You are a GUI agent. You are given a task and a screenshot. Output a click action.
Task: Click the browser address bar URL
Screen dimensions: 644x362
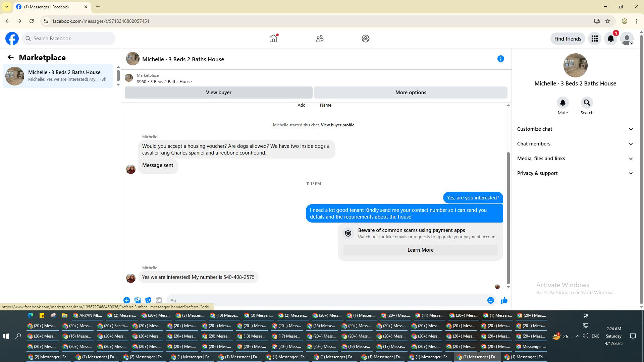pyautogui.click(x=101, y=21)
